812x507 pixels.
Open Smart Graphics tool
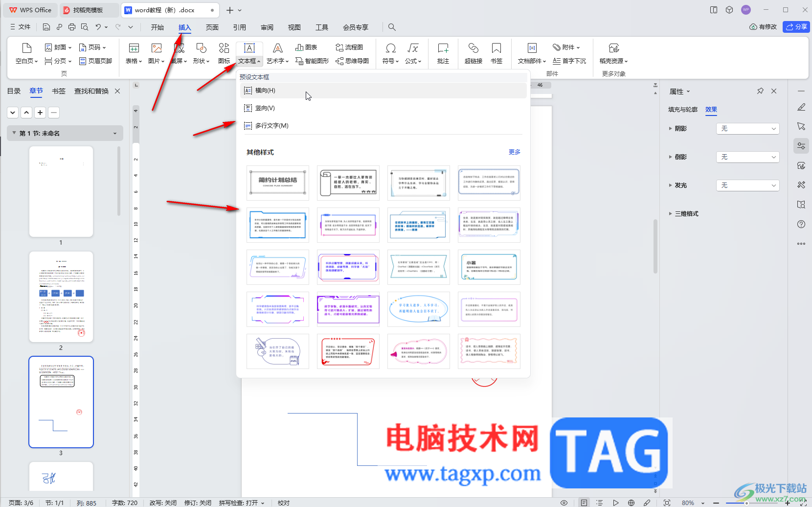pyautogui.click(x=312, y=61)
